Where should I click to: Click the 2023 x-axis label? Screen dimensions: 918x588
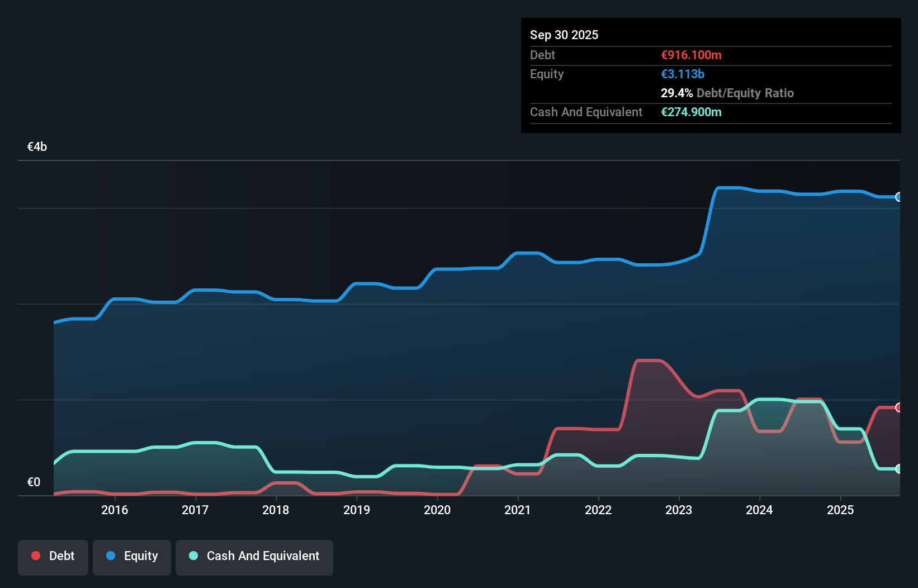tap(679, 510)
